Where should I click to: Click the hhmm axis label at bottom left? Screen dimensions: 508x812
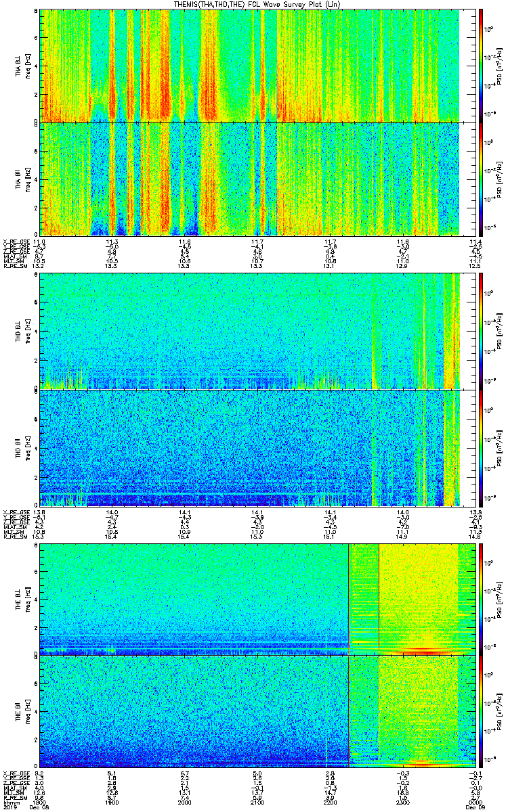[9, 803]
